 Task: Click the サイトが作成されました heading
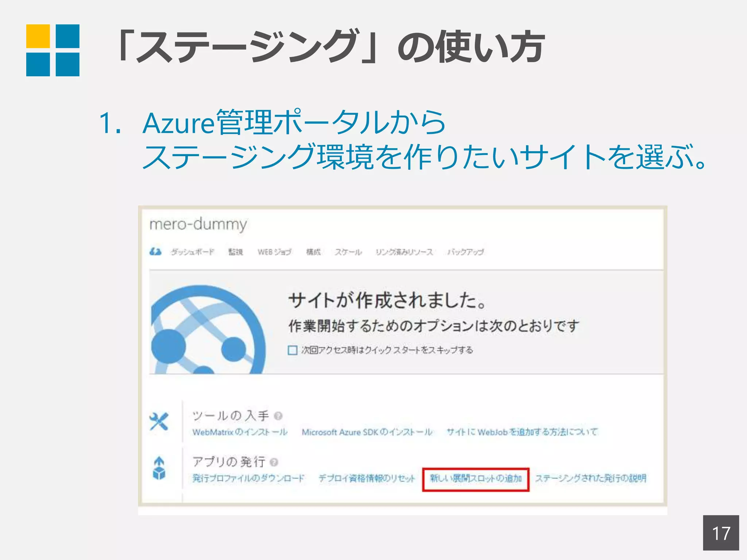(387, 300)
